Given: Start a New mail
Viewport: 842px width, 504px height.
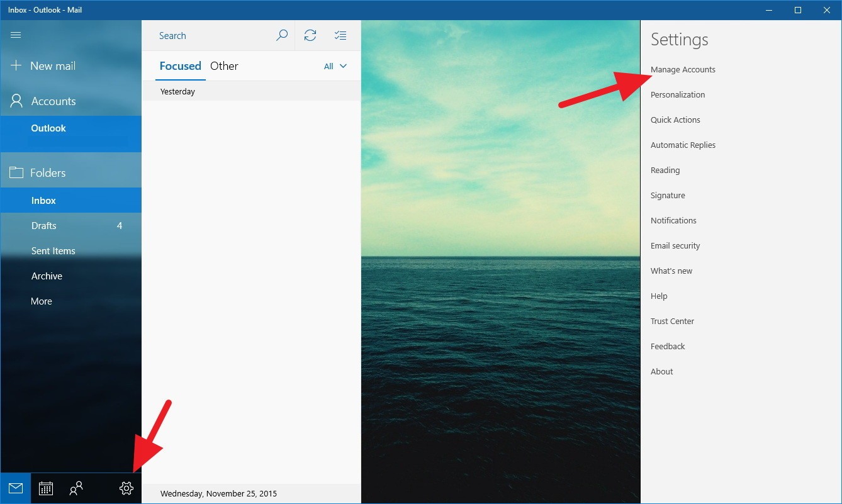Looking at the screenshot, I should click(45, 65).
